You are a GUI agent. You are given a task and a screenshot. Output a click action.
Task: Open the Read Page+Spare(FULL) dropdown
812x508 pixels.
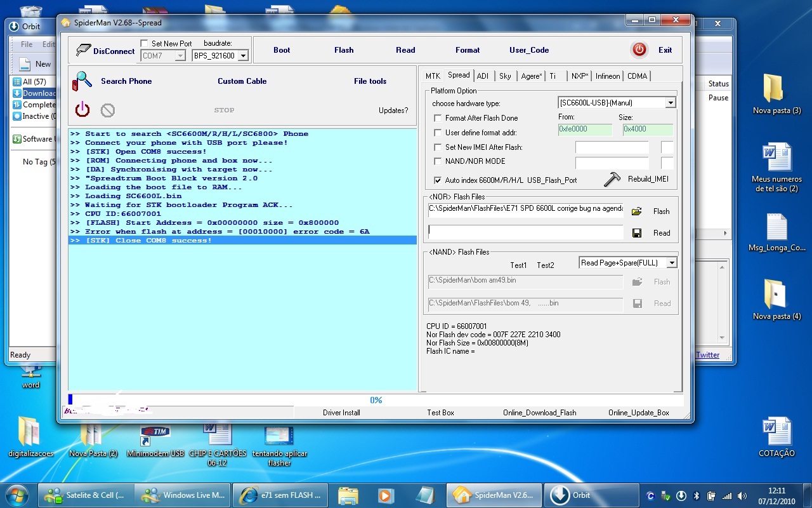[672, 263]
